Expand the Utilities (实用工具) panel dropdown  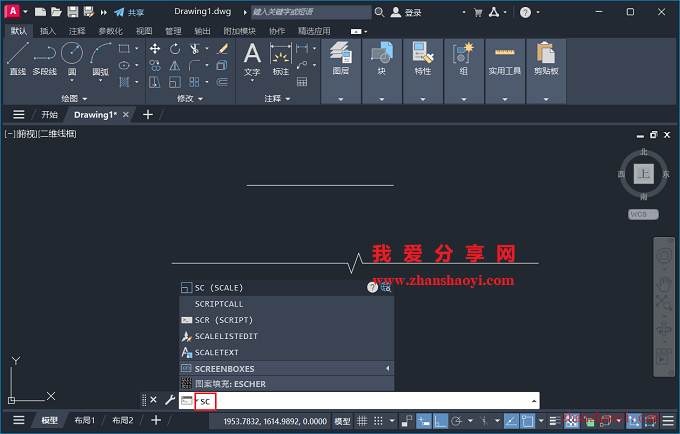(x=505, y=99)
